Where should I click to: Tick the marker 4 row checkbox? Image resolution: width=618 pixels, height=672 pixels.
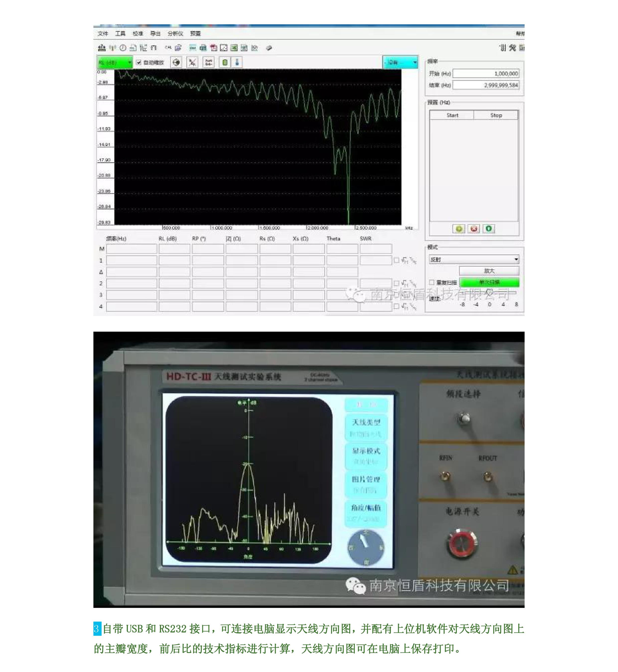pyautogui.click(x=396, y=306)
